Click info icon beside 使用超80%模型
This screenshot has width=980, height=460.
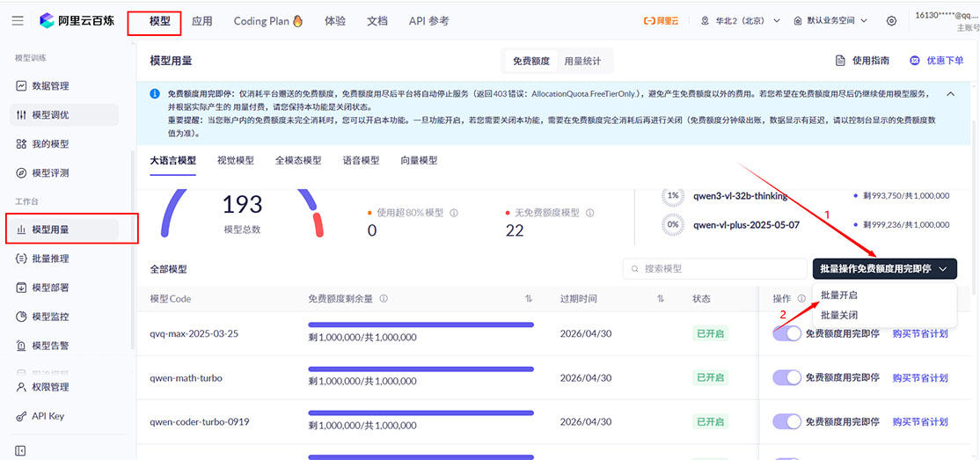(454, 213)
